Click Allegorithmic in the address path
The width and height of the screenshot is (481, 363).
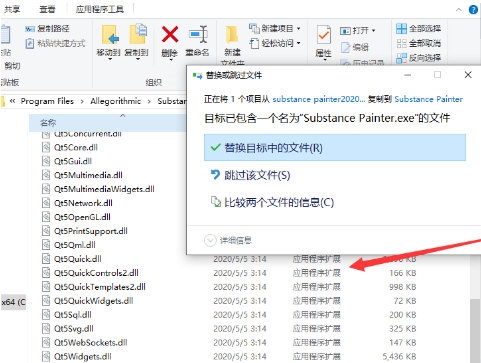(115, 101)
